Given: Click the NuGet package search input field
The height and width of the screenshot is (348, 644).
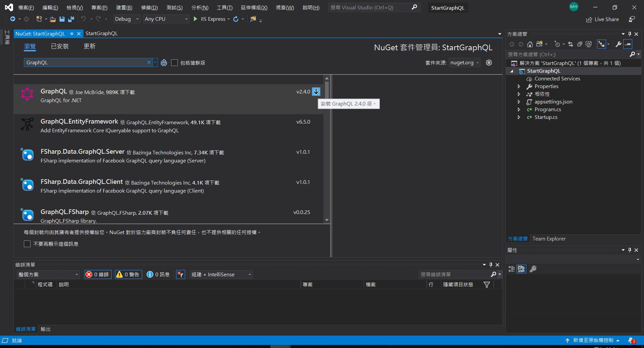Looking at the screenshot, I should point(86,63).
